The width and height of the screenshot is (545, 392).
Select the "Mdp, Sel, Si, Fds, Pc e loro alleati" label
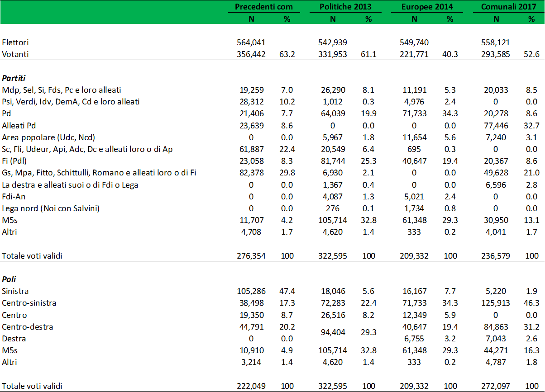tap(62, 90)
